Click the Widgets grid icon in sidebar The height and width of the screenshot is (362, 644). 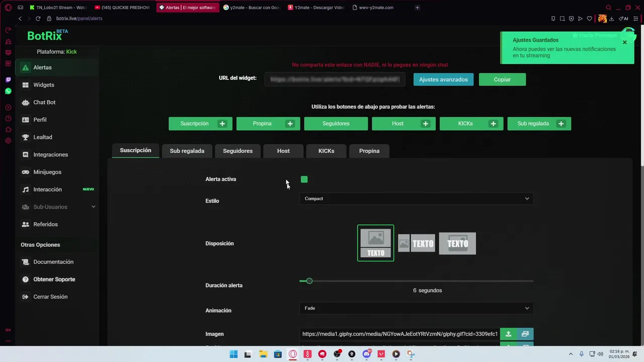pyautogui.click(x=25, y=85)
